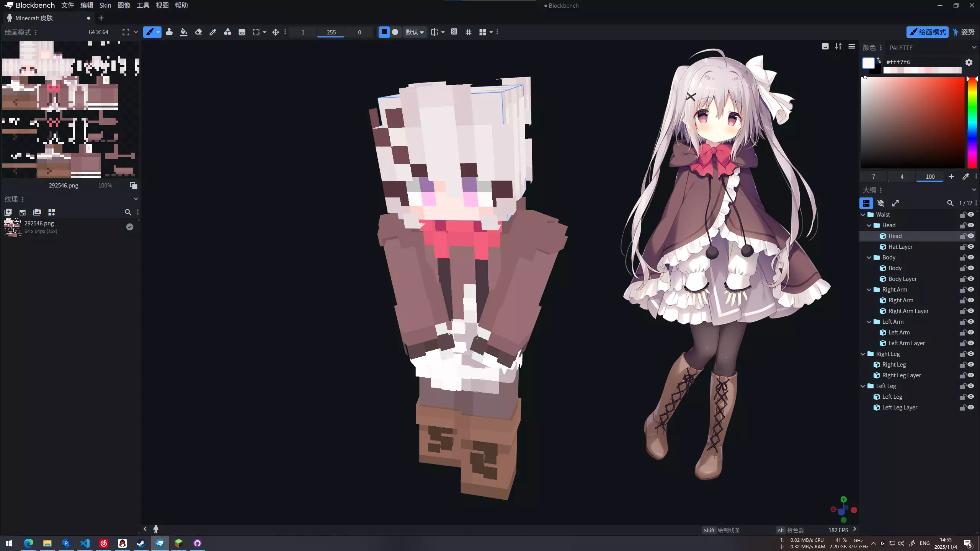Click the UV editor fullscreen frame icon

click(126, 32)
